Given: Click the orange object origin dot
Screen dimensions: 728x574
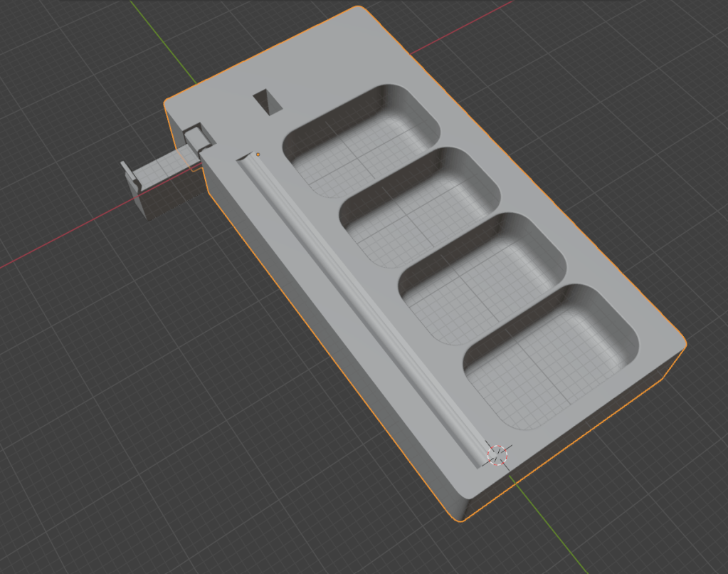Looking at the screenshot, I should 258,154.
